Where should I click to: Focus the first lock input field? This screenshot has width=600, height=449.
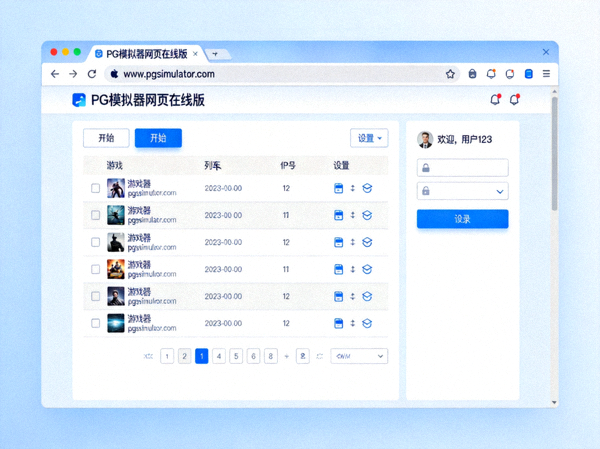(463, 168)
